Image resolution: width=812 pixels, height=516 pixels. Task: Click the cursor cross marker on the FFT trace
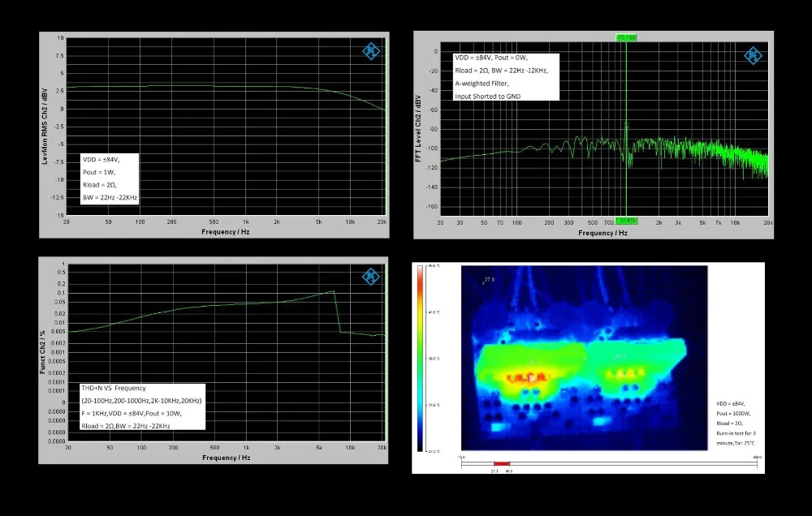(626, 125)
